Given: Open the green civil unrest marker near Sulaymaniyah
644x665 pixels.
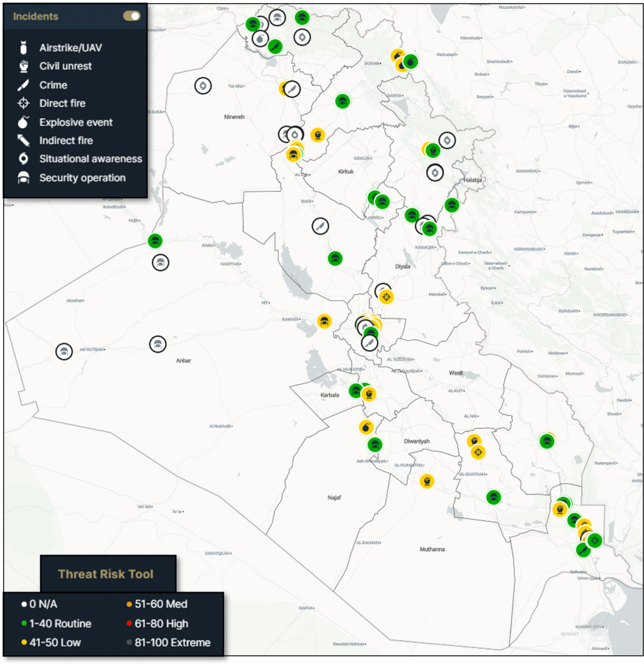Looking at the screenshot, I should tap(433, 150).
